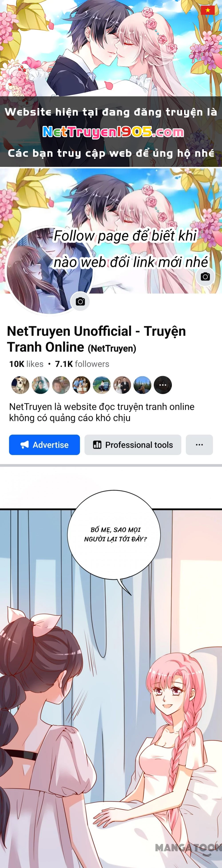The image size is (222, 868).
Task: Open the more followers ellipsis avatar
Action: [x=163, y=385]
